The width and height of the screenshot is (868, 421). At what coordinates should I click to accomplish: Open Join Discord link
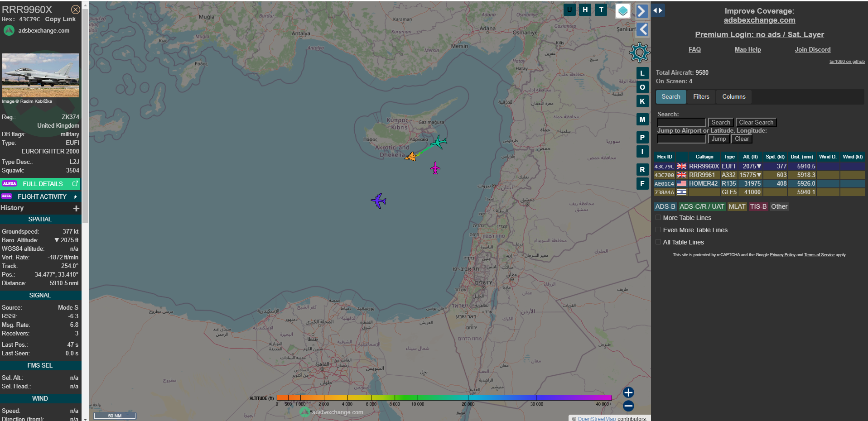tap(813, 49)
